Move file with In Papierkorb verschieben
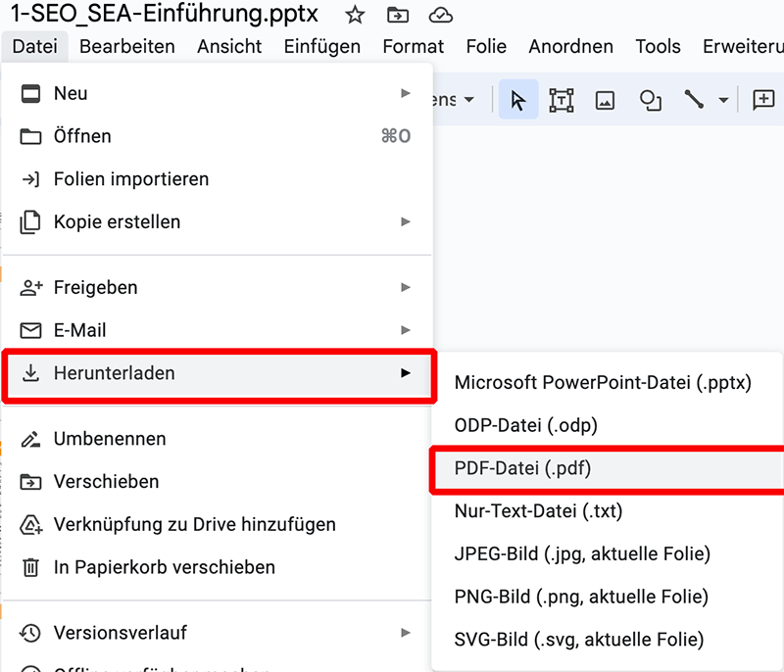The width and height of the screenshot is (784, 672). [164, 567]
